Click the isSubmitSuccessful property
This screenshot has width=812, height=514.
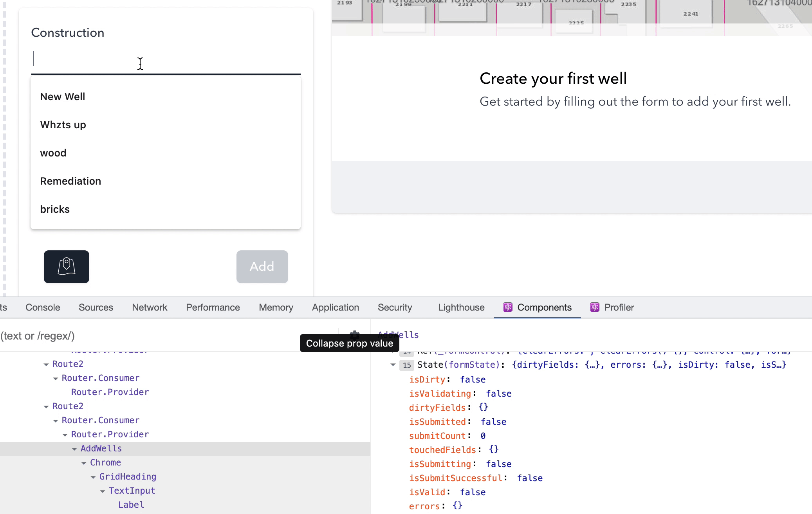455,478
